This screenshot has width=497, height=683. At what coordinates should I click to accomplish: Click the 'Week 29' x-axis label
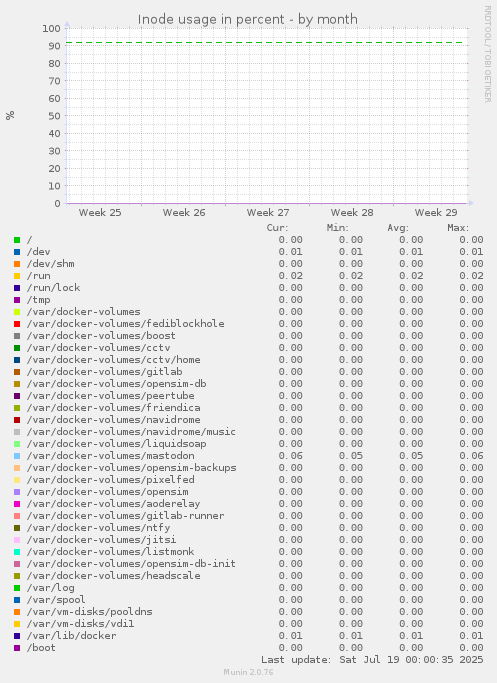point(436,213)
